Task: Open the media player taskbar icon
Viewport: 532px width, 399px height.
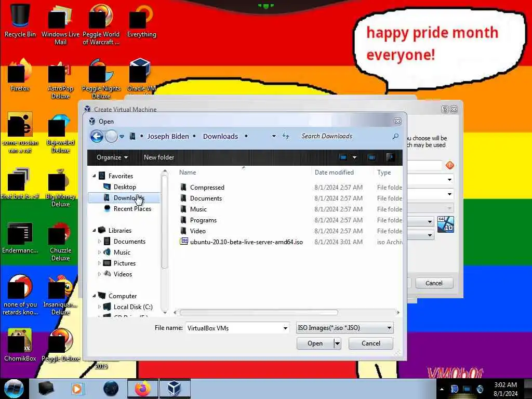Action: 77,389
